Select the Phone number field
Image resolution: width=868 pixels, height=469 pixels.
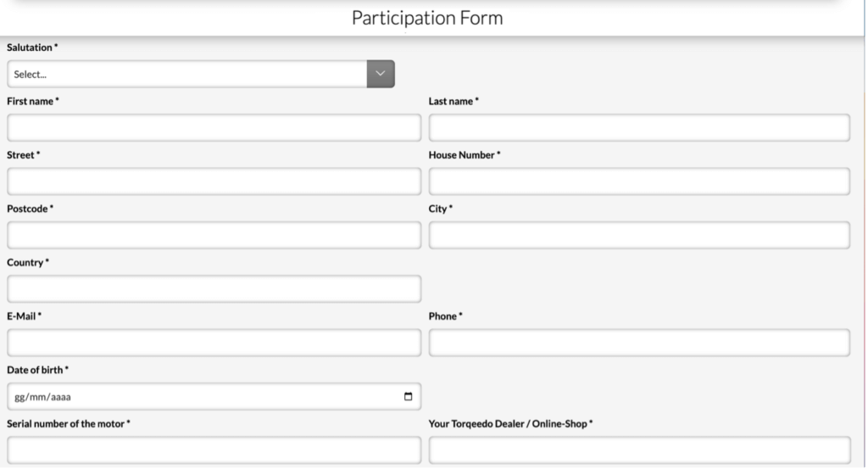coord(639,342)
